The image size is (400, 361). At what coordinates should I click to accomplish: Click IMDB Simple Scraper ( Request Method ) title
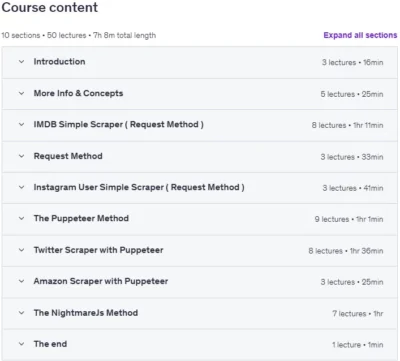(119, 125)
